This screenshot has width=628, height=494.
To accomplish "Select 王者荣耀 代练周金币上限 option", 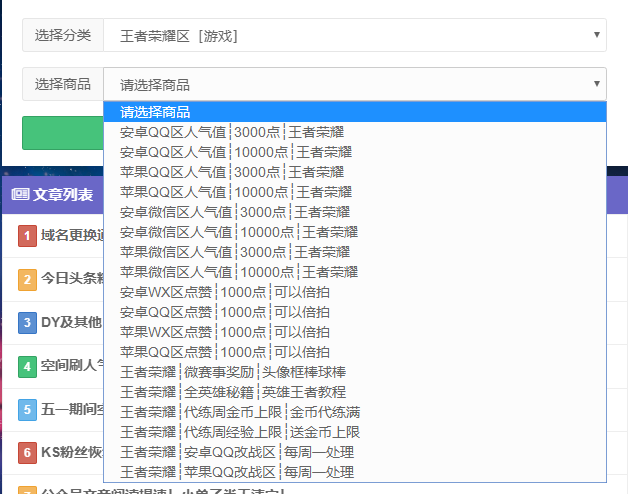I will click(240, 412).
